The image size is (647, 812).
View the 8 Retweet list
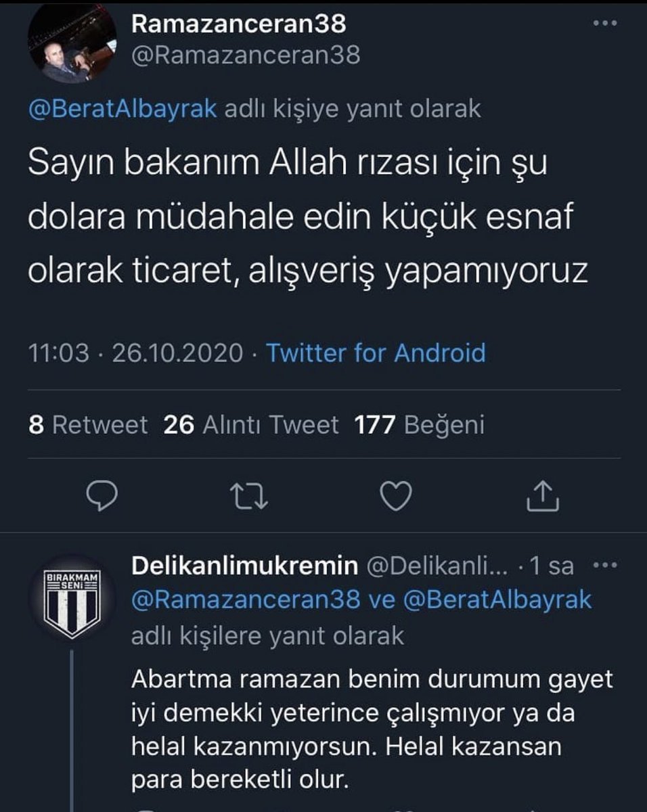point(88,424)
